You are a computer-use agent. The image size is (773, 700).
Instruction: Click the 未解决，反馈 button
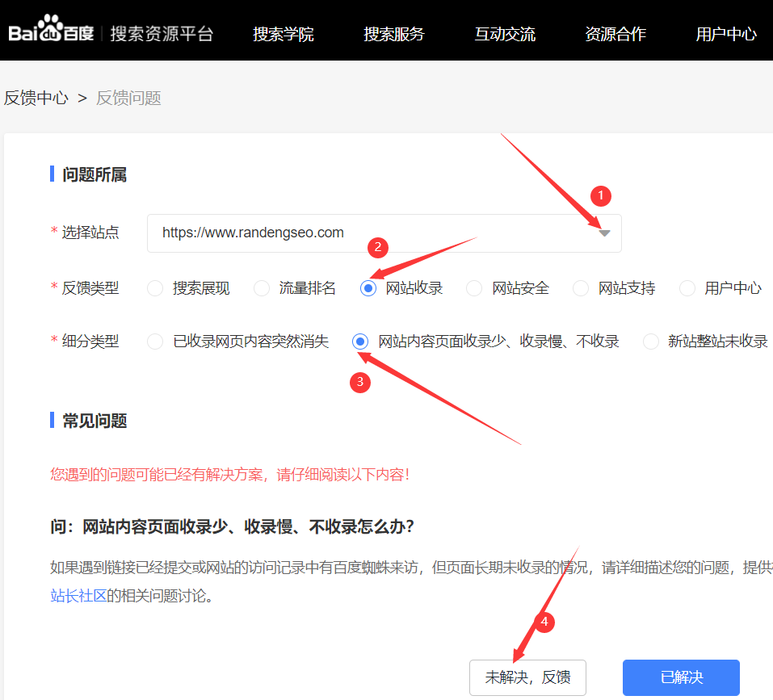tap(527, 677)
